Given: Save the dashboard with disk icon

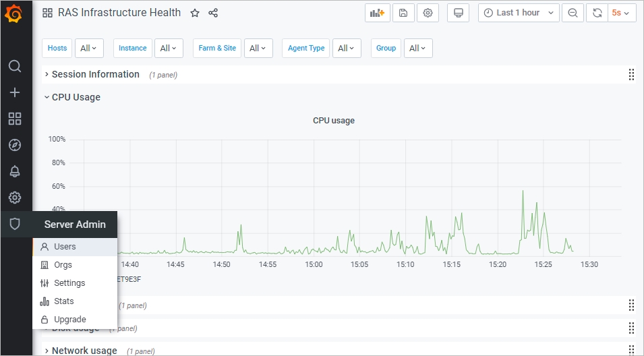Looking at the screenshot, I should coord(403,13).
